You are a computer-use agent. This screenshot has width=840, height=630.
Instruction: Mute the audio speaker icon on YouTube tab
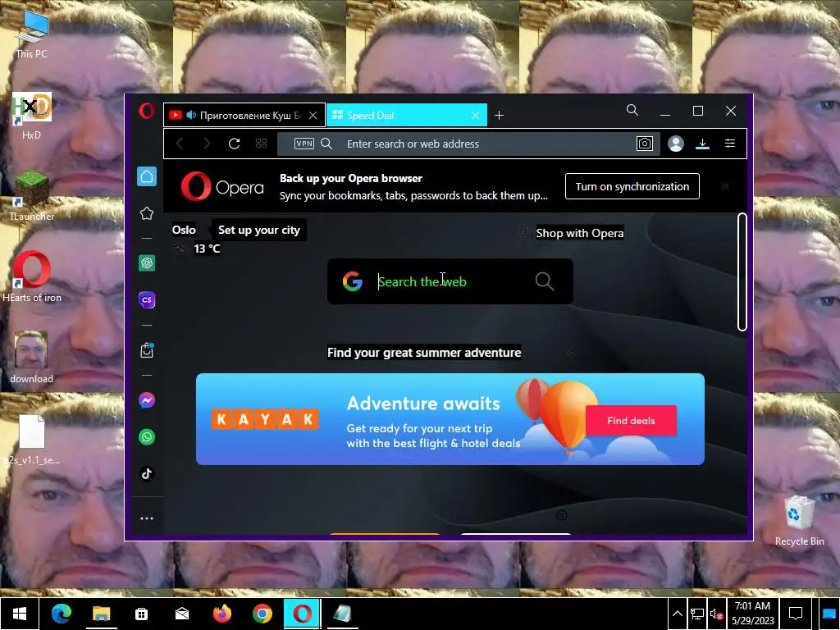click(x=191, y=115)
